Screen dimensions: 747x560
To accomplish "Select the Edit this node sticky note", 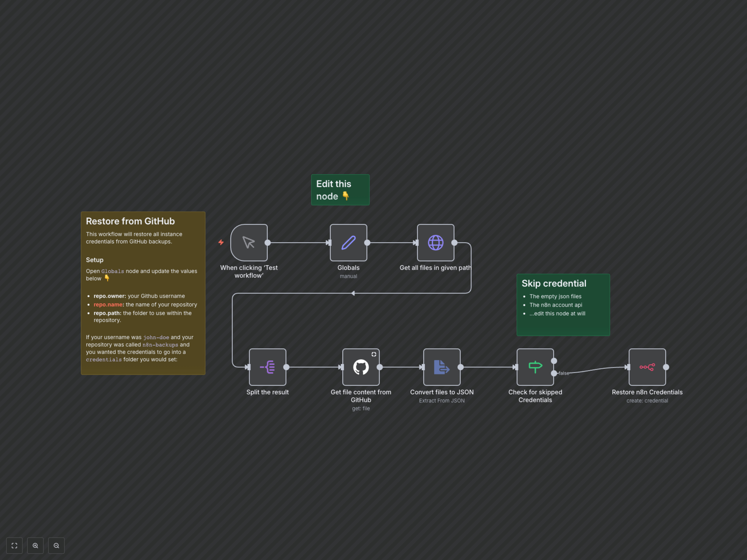I will 340,190.
